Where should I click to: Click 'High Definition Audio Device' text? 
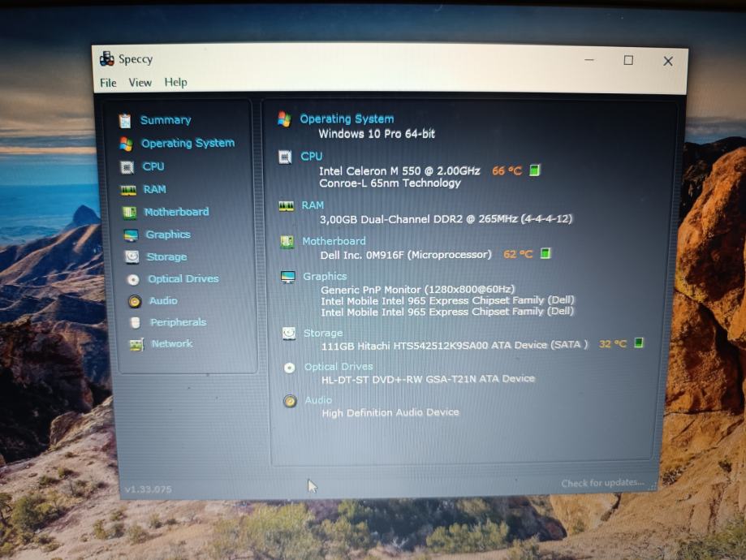(390, 412)
